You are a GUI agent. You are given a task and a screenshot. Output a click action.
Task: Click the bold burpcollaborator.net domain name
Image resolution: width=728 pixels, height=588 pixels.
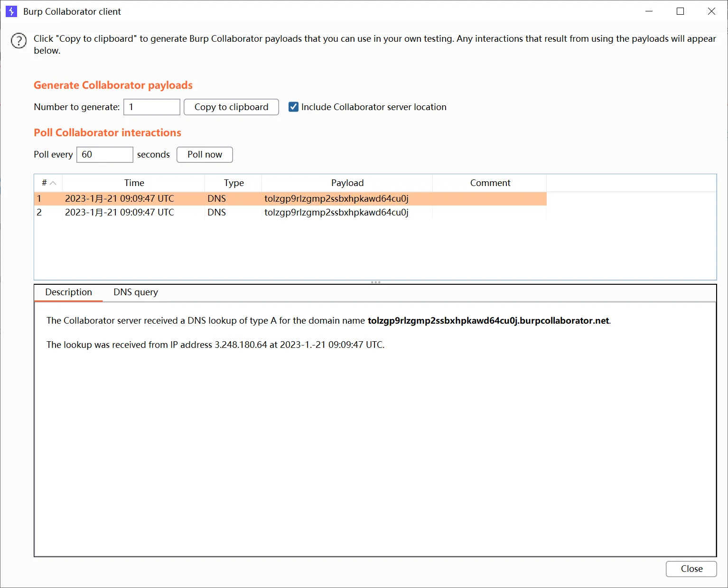point(488,321)
